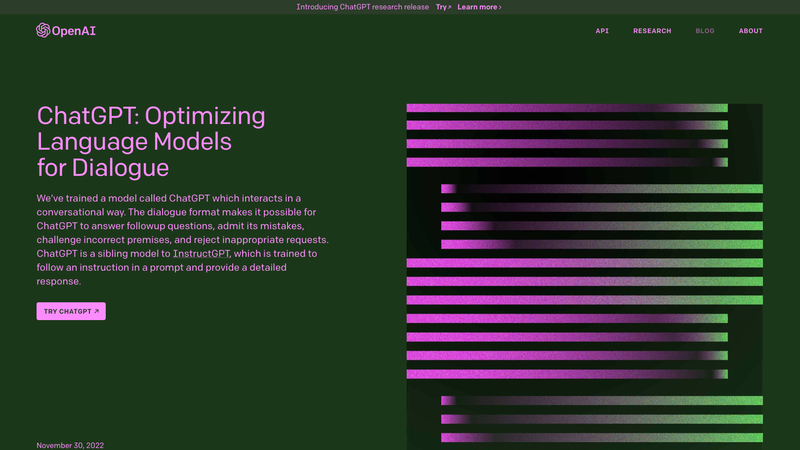The image size is (800, 450).
Task: Click the date 'November 30, 2022'
Action: (x=70, y=445)
